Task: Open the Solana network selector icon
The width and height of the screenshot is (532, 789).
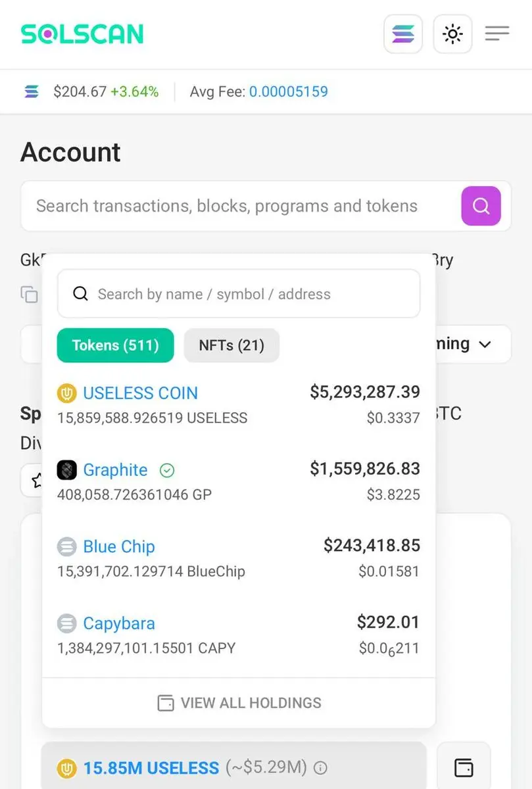Action: 403,34
